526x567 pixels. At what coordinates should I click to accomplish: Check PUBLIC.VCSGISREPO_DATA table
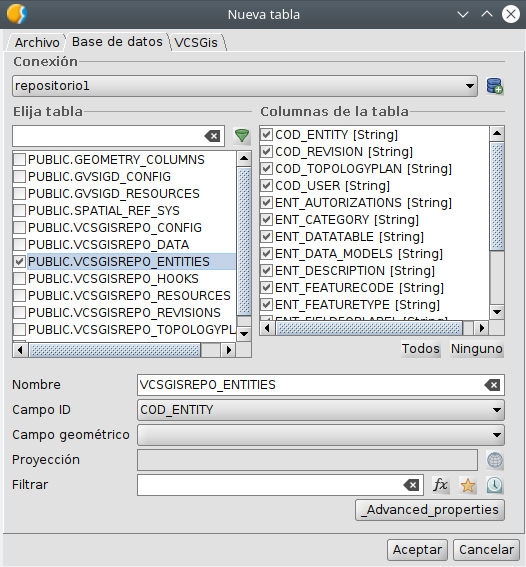click(x=20, y=244)
